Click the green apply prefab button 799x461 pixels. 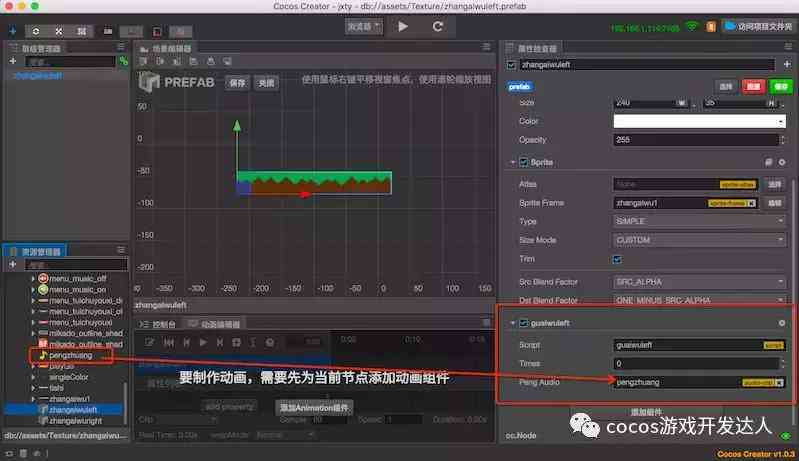point(781,87)
